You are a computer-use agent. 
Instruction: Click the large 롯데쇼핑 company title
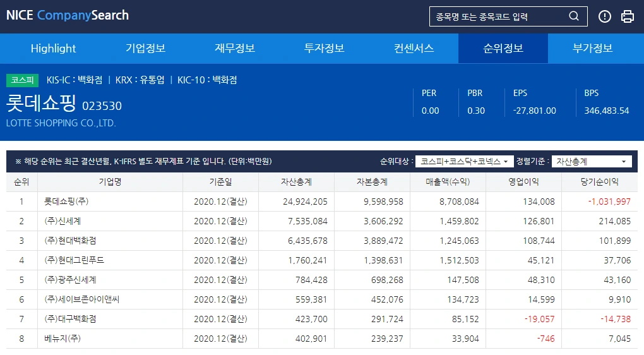[41, 103]
